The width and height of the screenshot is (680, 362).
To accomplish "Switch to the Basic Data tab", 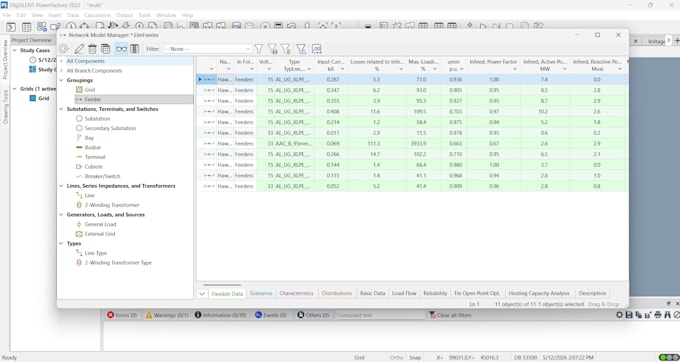I will click(373, 294).
